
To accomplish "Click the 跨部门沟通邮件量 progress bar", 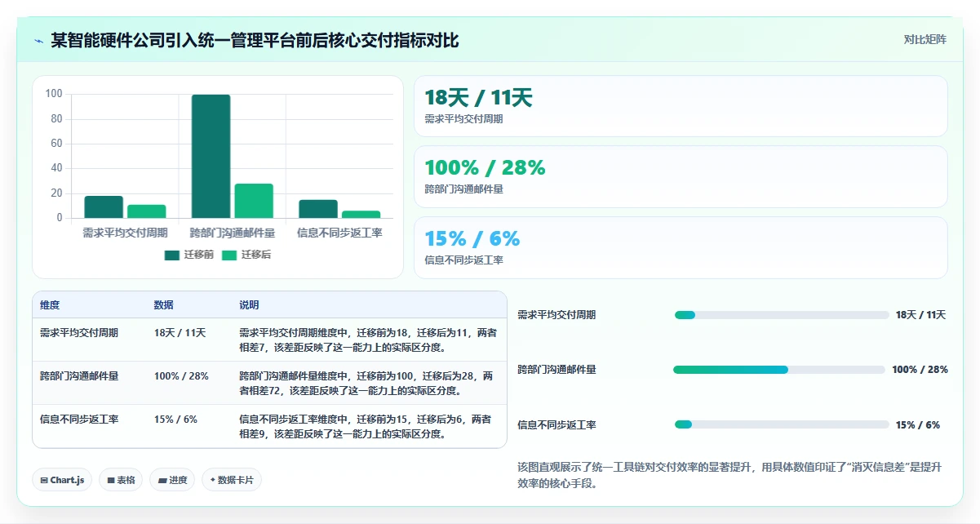I will 779,370.
